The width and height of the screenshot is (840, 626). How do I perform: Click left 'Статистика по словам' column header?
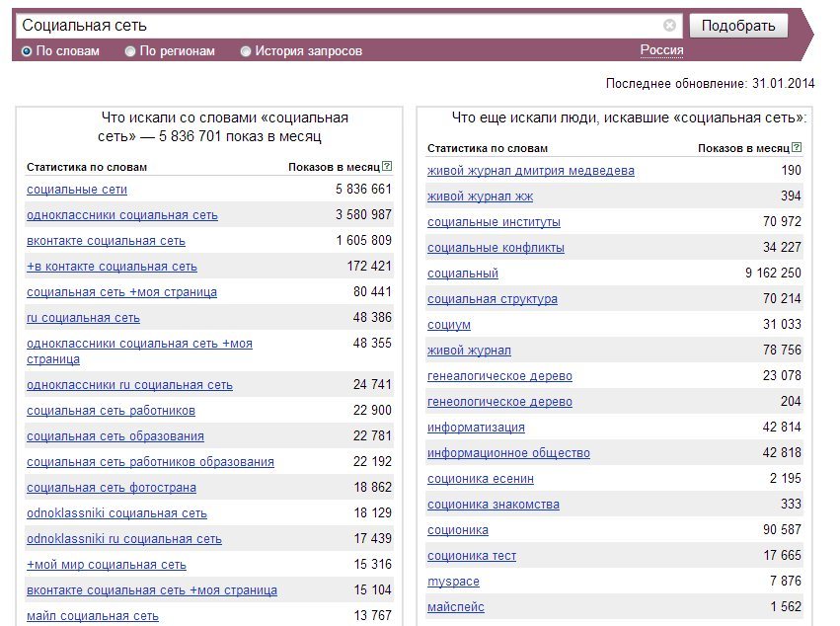87,167
